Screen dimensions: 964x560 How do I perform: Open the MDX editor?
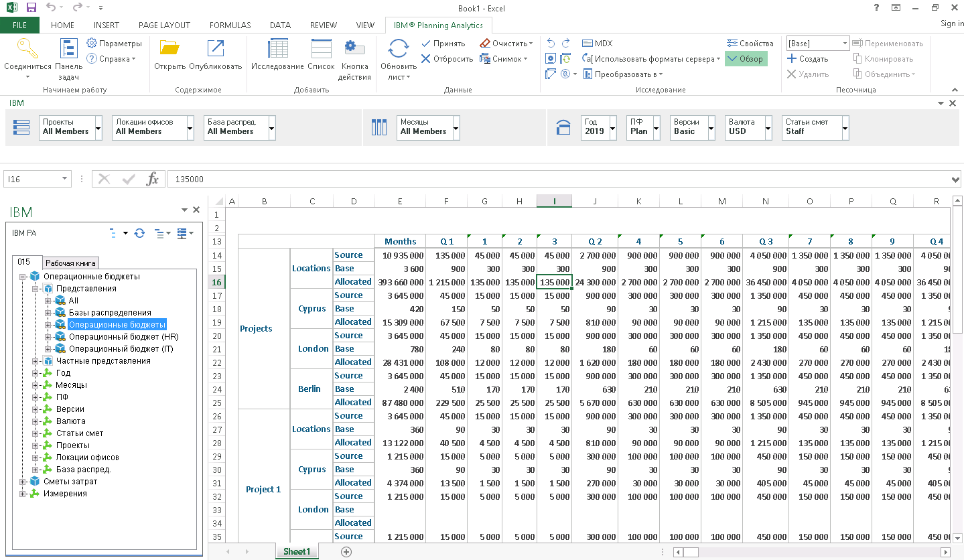click(598, 44)
